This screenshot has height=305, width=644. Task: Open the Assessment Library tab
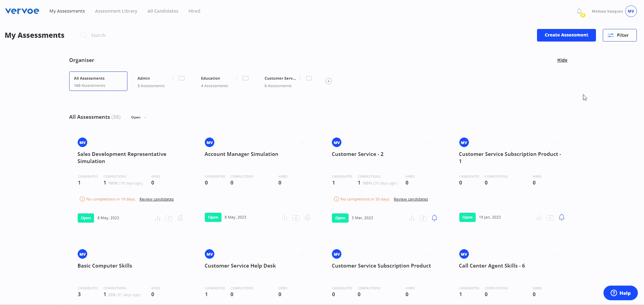click(116, 11)
